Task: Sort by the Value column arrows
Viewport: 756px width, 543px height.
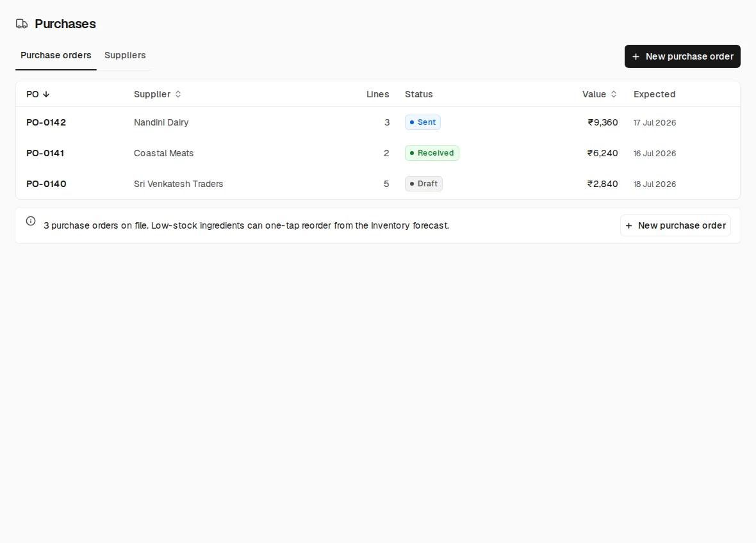Action: [x=614, y=94]
